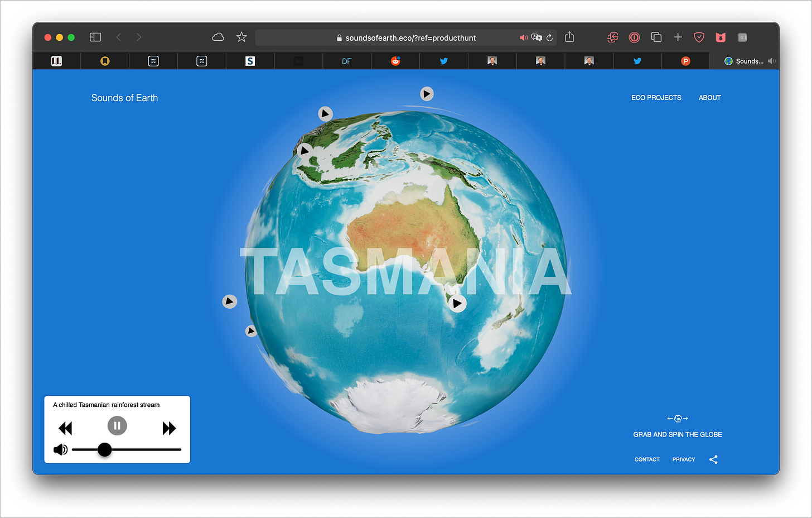
Task: Open a new tab with the plus button
Action: coord(678,37)
